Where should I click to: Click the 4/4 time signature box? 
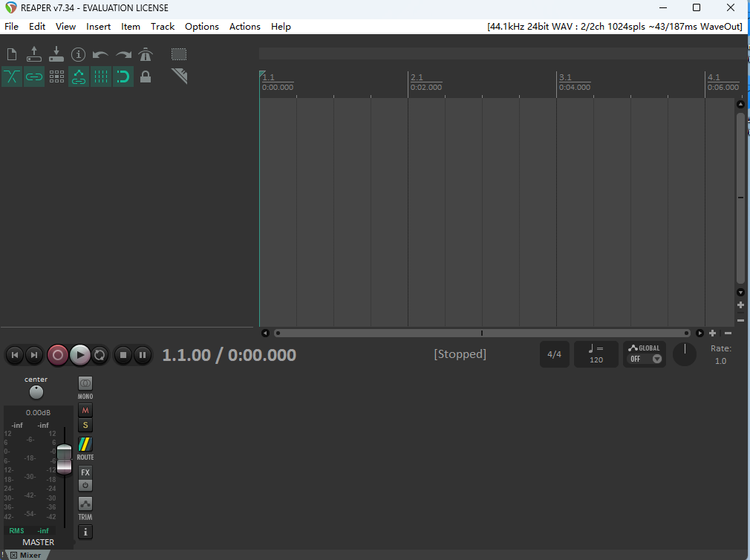point(555,354)
